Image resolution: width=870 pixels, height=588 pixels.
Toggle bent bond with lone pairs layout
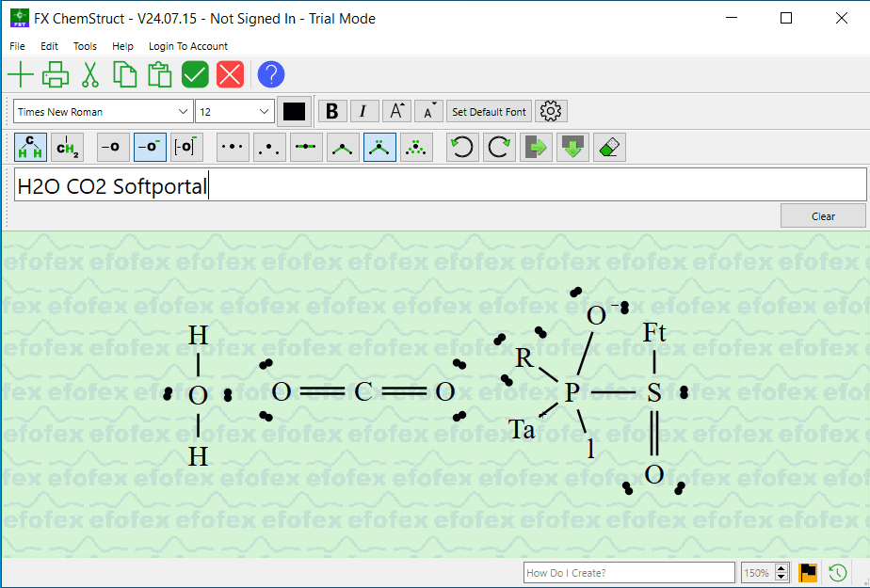pyautogui.click(x=379, y=148)
